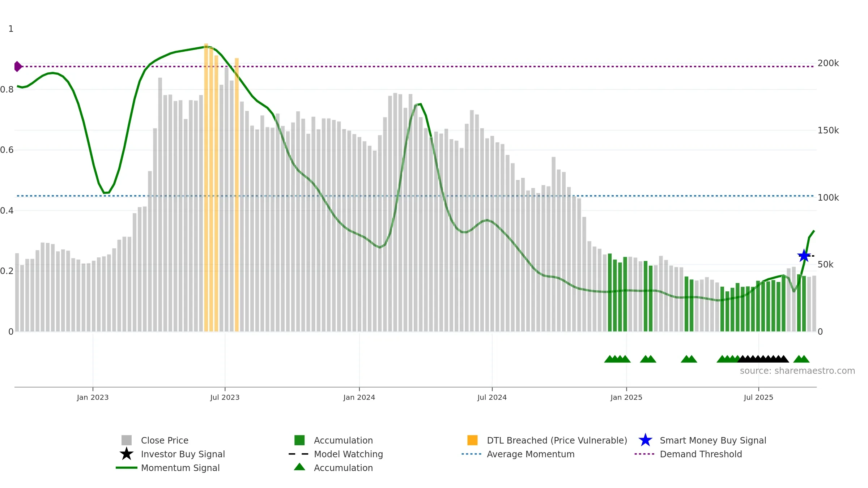
Task: Click the 0.8 left axis label
Action: [7, 90]
